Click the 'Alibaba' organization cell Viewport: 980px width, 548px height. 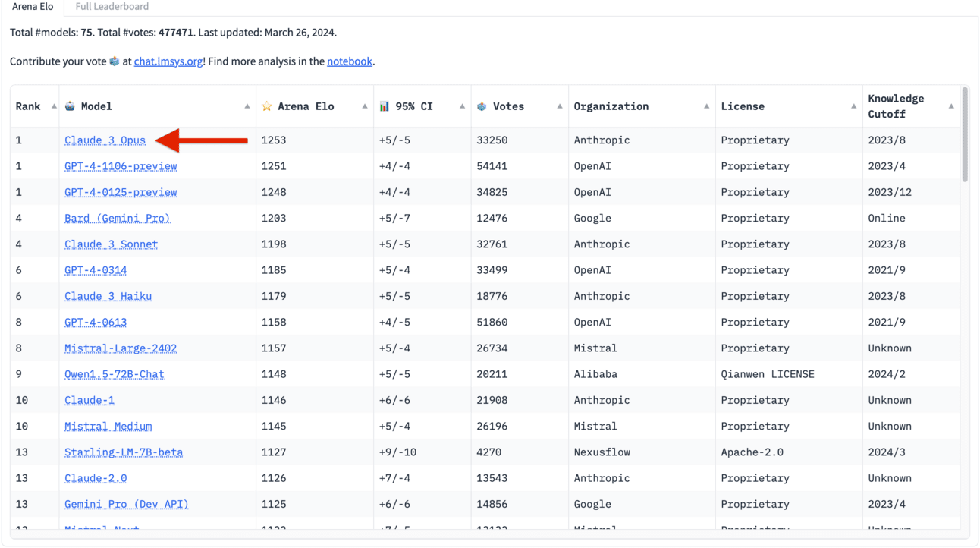(x=595, y=374)
